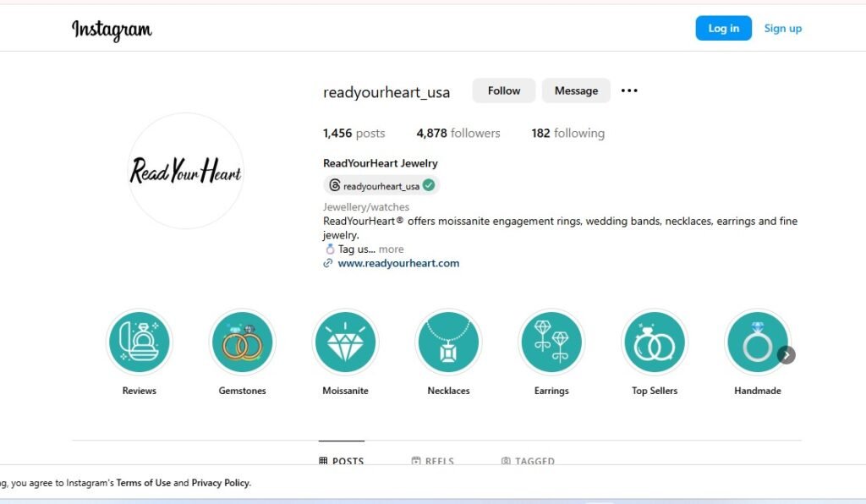Image resolution: width=866 pixels, height=504 pixels.
Task: Click the Jewellery/watches category label
Action: pyautogui.click(x=366, y=207)
